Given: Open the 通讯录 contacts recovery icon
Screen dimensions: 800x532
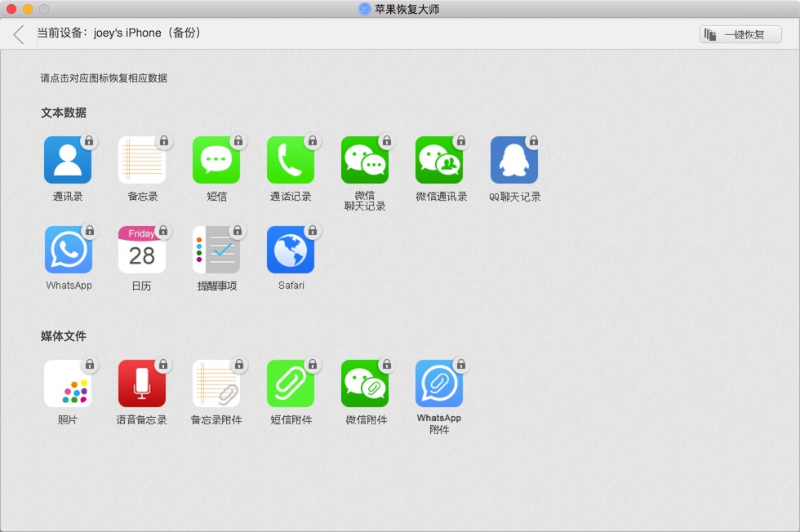Looking at the screenshot, I should 68,160.
